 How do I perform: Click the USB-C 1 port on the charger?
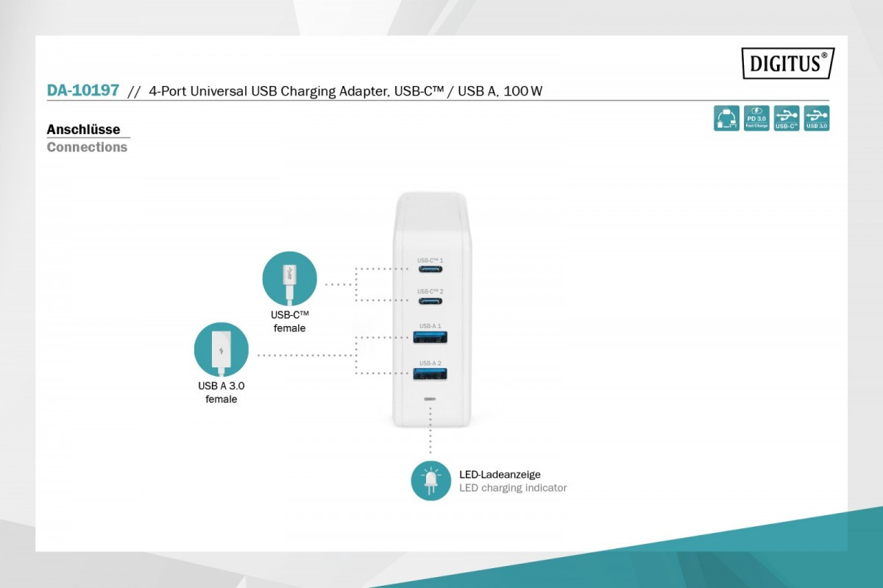430,269
